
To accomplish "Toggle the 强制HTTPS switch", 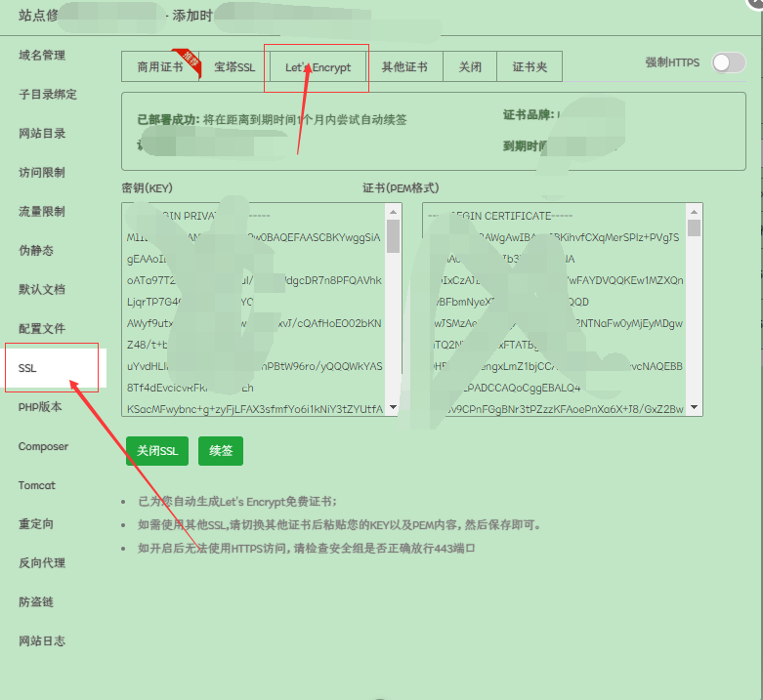I will 729,63.
